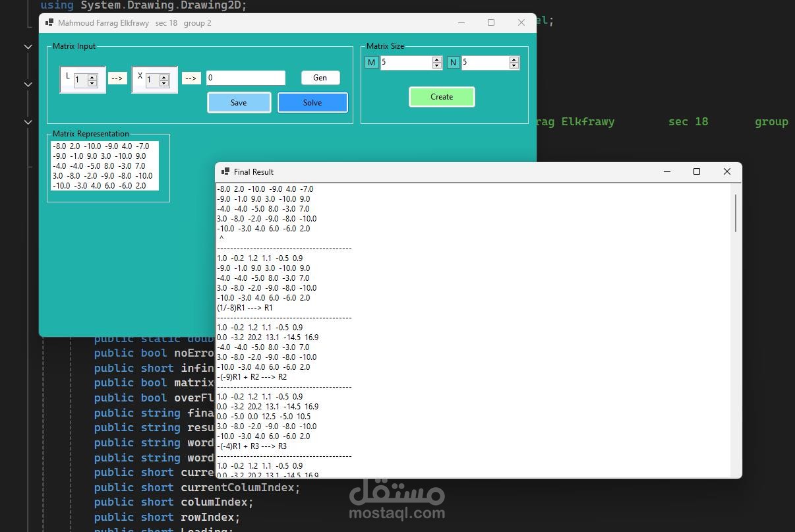Click 'using System.Drawing.Drawing2D;' in the code editor

click(x=144, y=5)
